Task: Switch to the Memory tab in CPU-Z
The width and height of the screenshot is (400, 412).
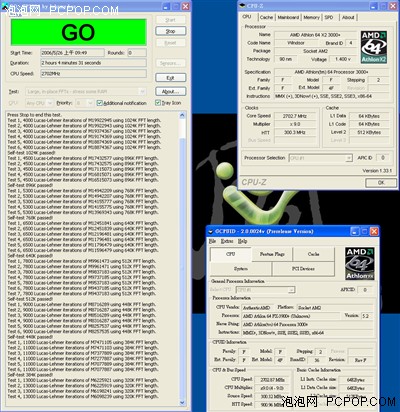Action: [311, 17]
